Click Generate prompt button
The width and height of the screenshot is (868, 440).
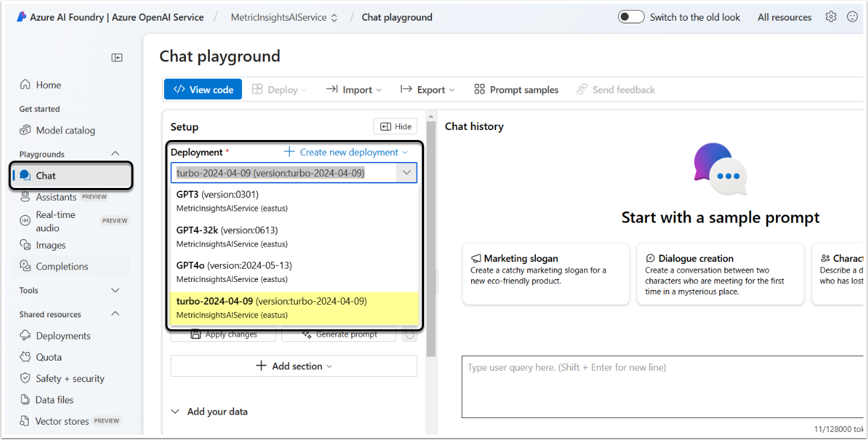click(339, 334)
